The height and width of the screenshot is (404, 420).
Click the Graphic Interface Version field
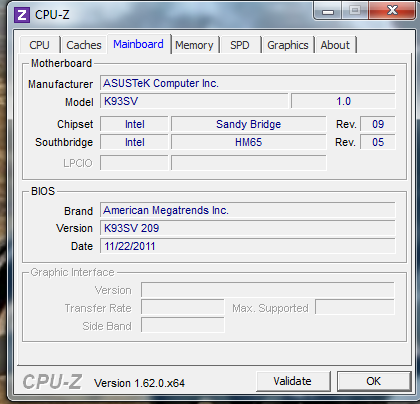pyautogui.click(x=268, y=290)
